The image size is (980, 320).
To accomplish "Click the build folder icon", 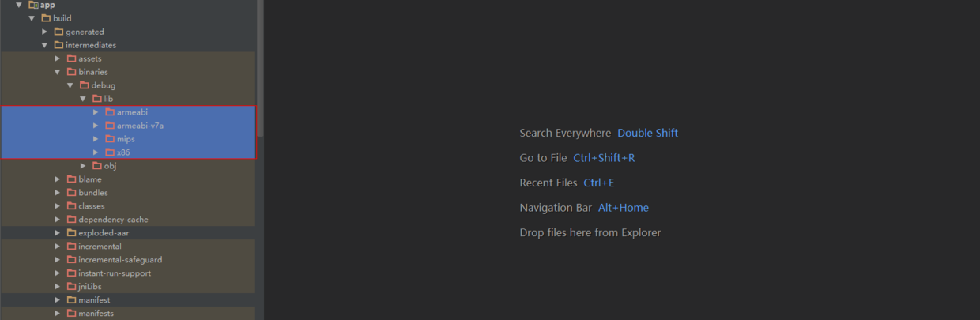I will click(46, 18).
